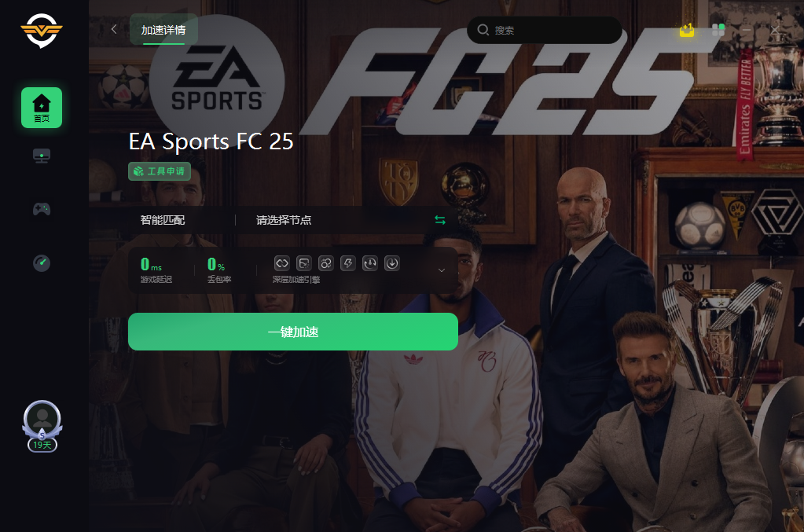Click the clock download engine icon

(370, 263)
